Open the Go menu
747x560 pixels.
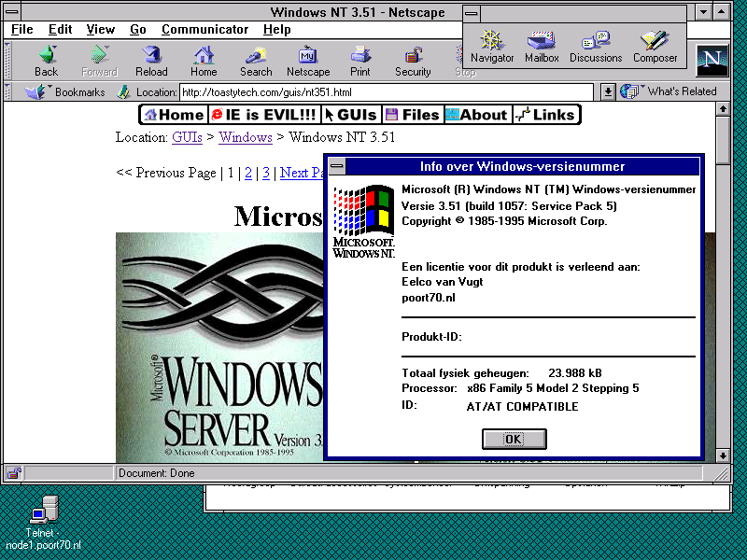pyautogui.click(x=138, y=30)
